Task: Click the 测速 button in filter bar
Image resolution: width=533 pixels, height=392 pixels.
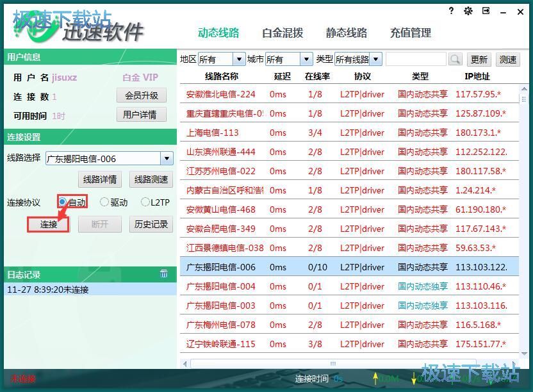Action: click(508, 60)
